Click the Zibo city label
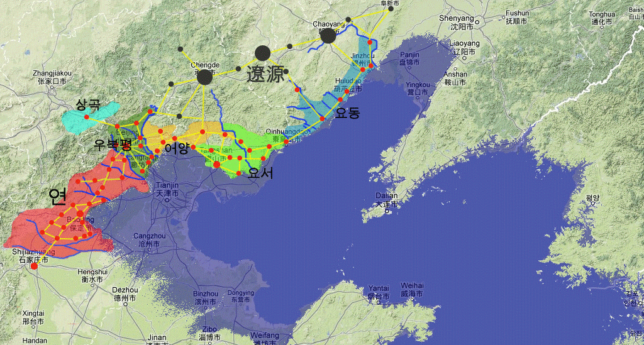This screenshot has width=644, height=345. [x=209, y=333]
